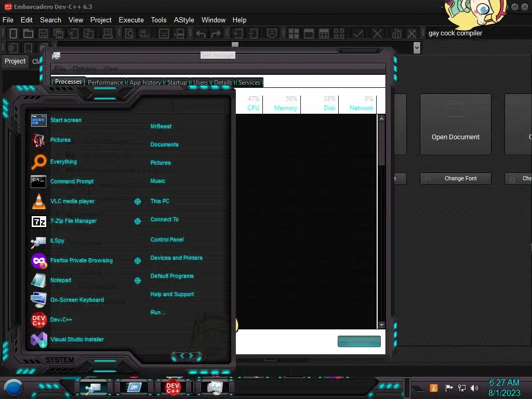Click Help and Support in start menu
This screenshot has width=532, height=399.
click(x=172, y=294)
